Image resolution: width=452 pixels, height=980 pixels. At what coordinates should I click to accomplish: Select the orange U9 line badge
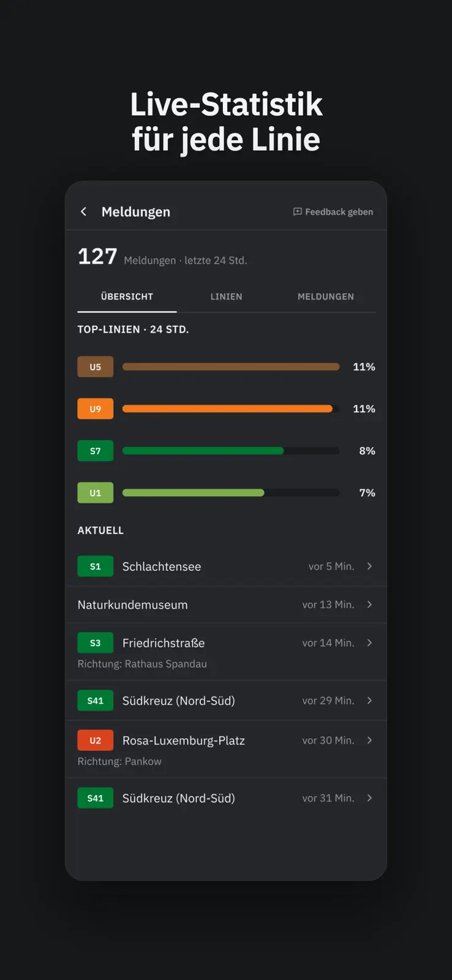[96, 409]
